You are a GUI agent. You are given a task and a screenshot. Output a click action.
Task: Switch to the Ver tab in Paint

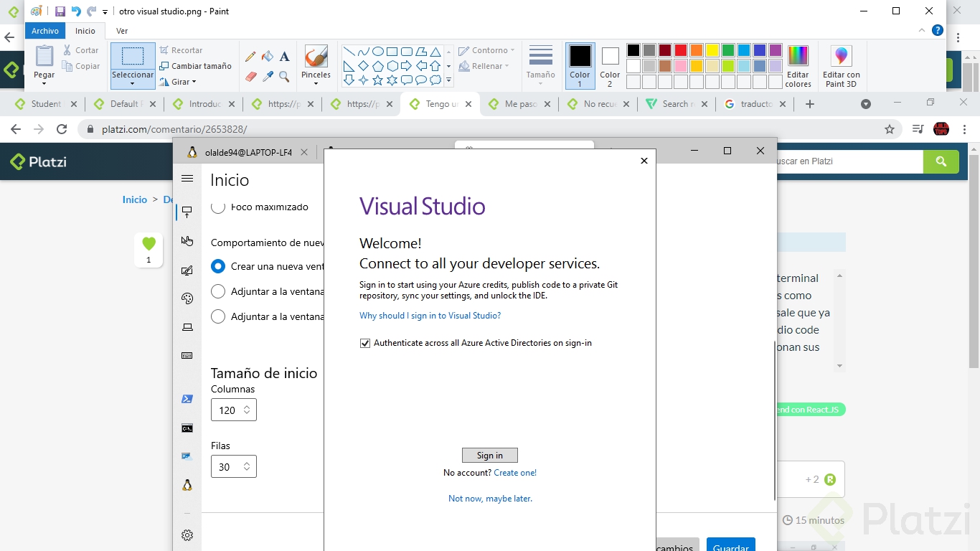(122, 31)
